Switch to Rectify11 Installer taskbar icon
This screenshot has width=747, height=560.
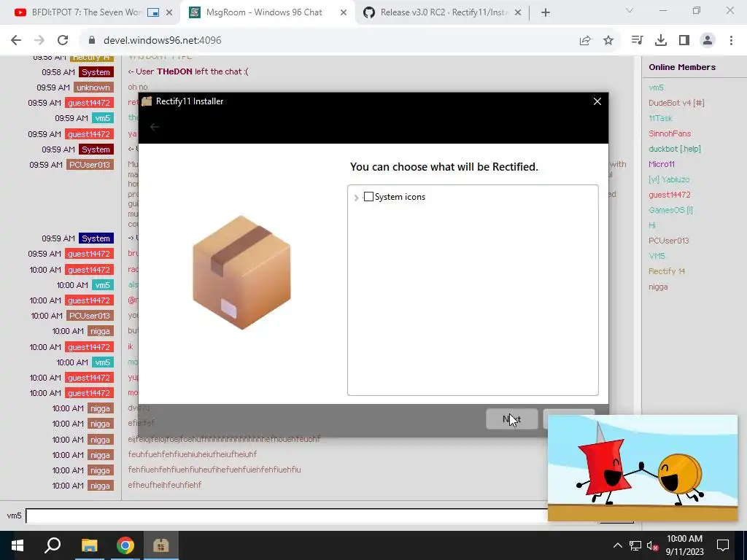(161, 545)
